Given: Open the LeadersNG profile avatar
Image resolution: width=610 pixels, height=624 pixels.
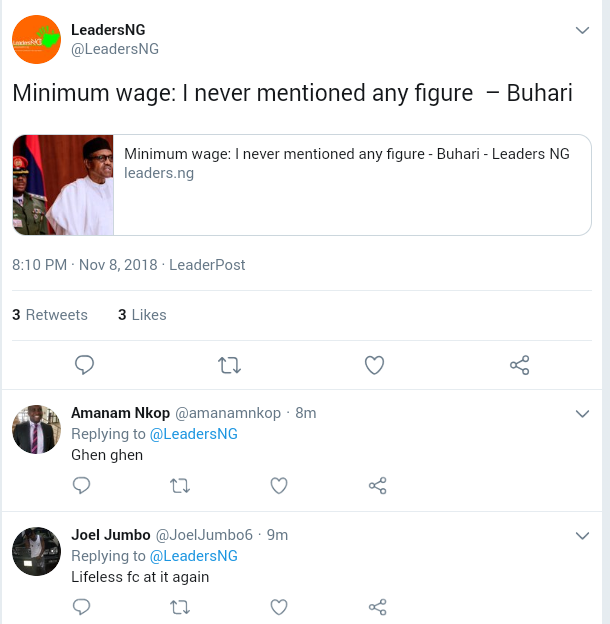Looking at the screenshot, I should (x=36, y=40).
